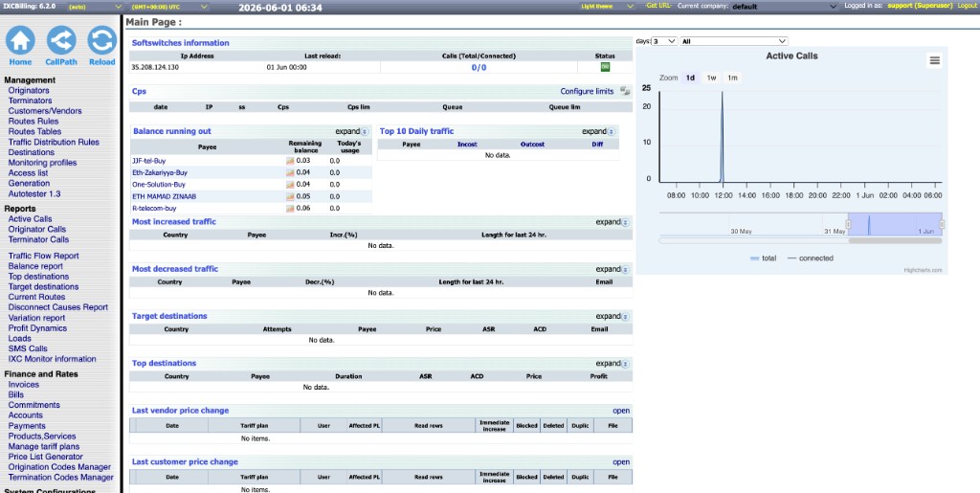Open chart icon for R-telecom-buy balance
The height and width of the screenshot is (493, 980).
[x=290, y=209]
